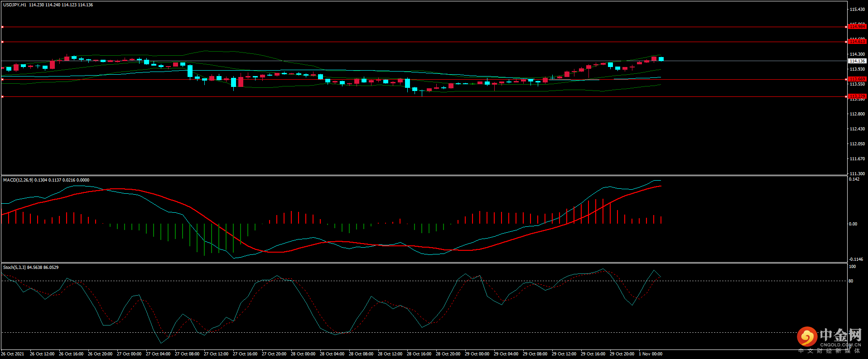Grab left handle of the 113.229 line
The height and width of the screenshot is (359, 868).
tap(2, 96)
